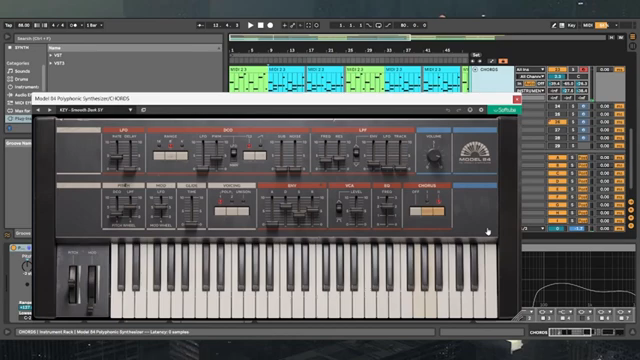
Task: Select previous preset in Model 84
Action: click(x=38, y=110)
